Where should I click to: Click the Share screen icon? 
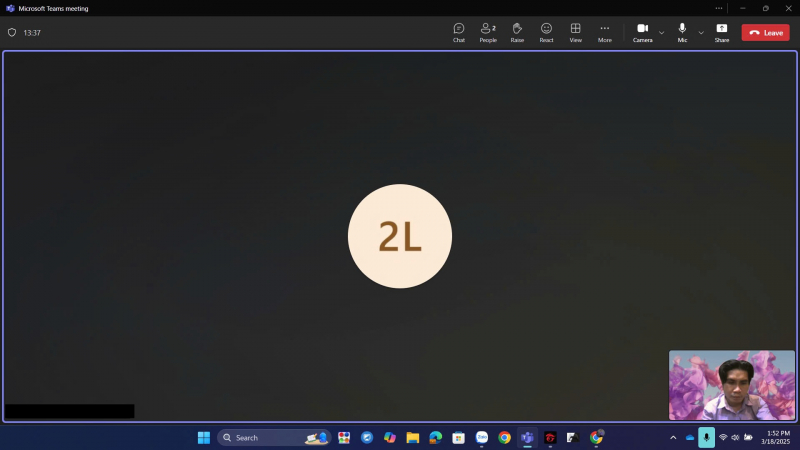[x=721, y=32]
